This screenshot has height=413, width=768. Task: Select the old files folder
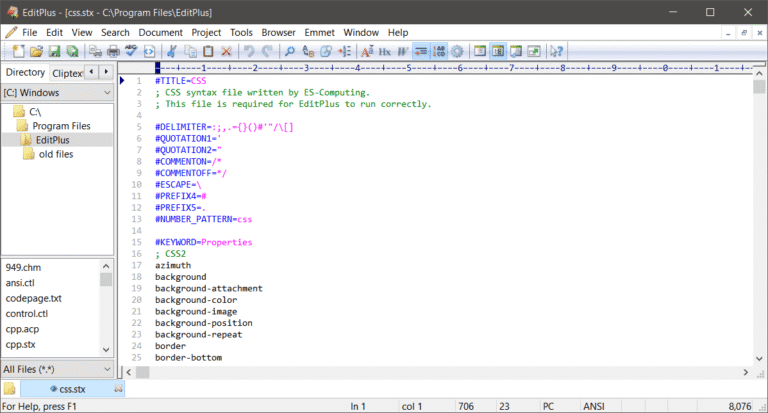(x=56, y=154)
